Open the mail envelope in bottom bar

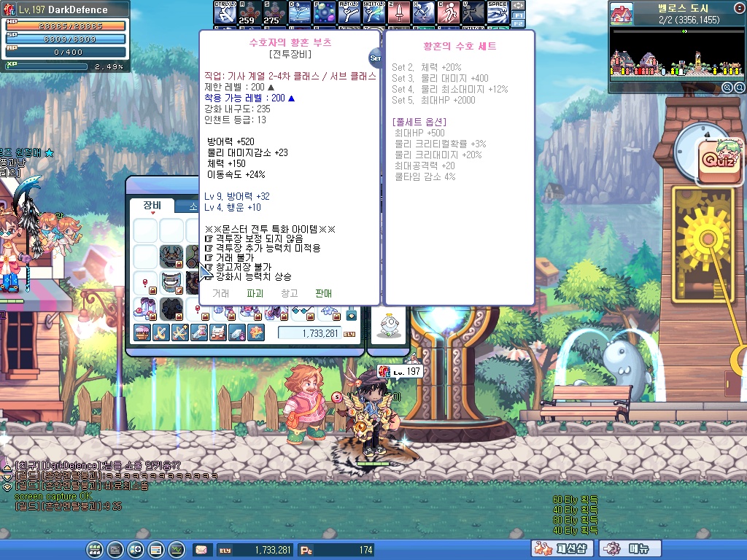tap(201, 550)
